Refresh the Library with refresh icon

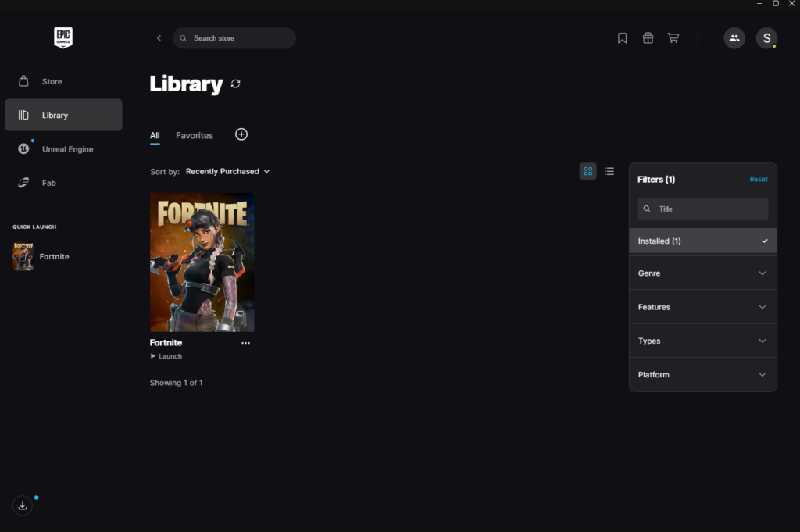(235, 84)
